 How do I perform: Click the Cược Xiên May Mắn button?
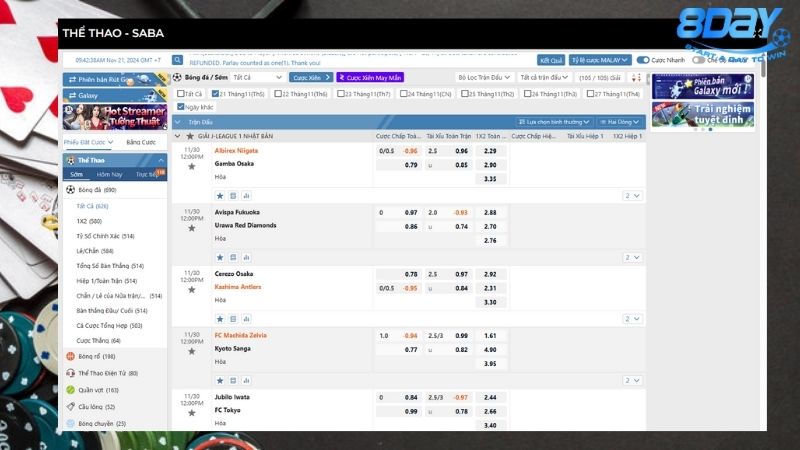click(x=370, y=78)
